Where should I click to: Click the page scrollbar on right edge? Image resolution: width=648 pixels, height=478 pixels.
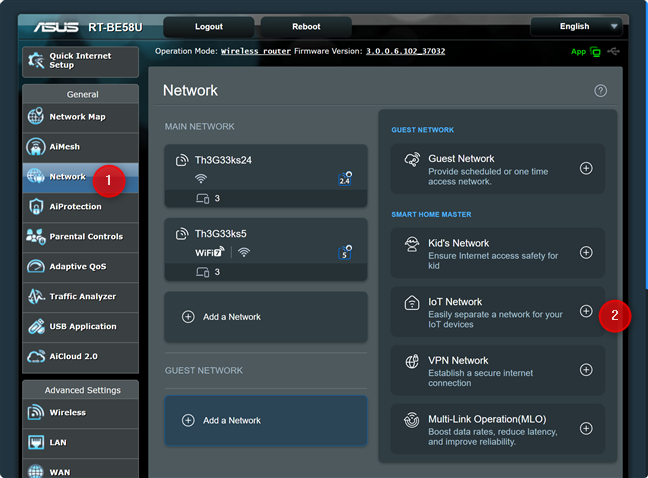[x=646, y=145]
